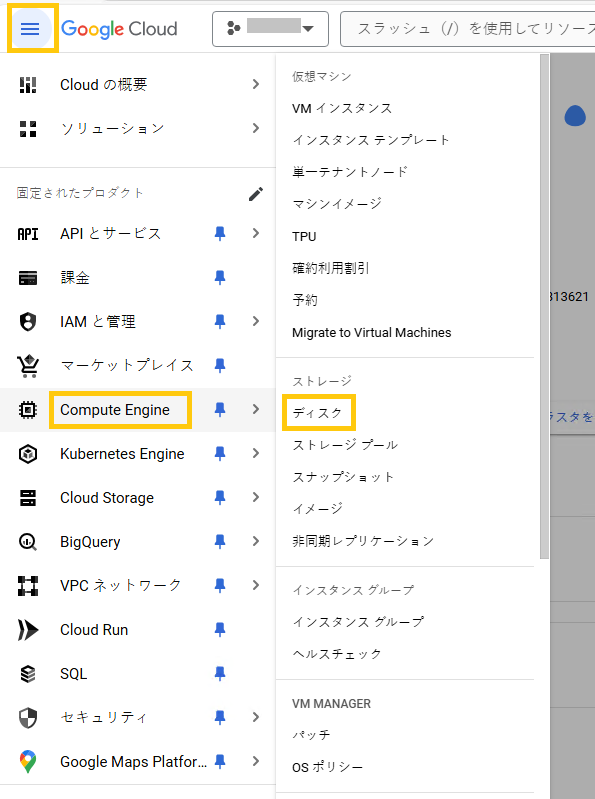Click the Google Maps Platform pin icon
Screen dimensions: 595x799
click(28, 762)
